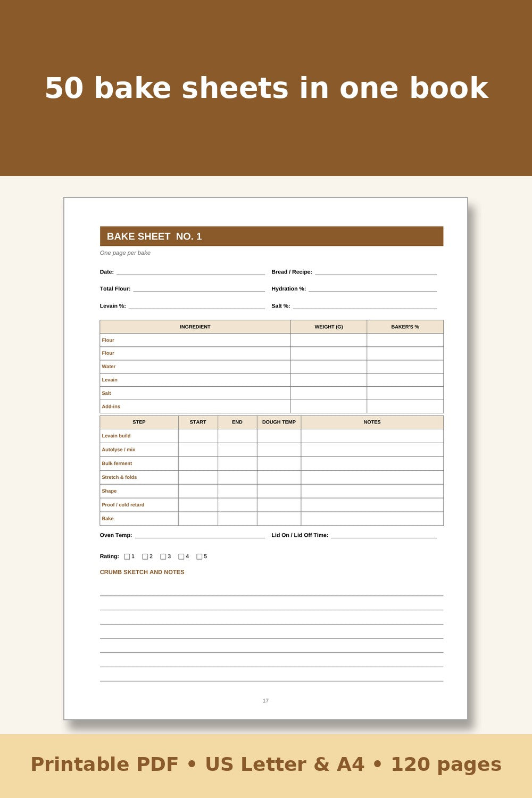Screen dimensions: 532x798
Task: Click the 'Stretch & folds' step label
Action: coord(119,477)
